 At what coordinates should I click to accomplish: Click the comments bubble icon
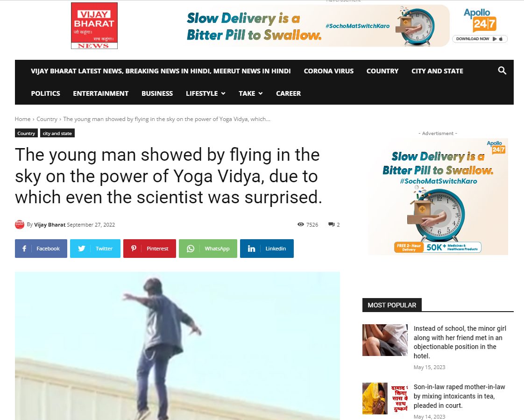[331, 224]
